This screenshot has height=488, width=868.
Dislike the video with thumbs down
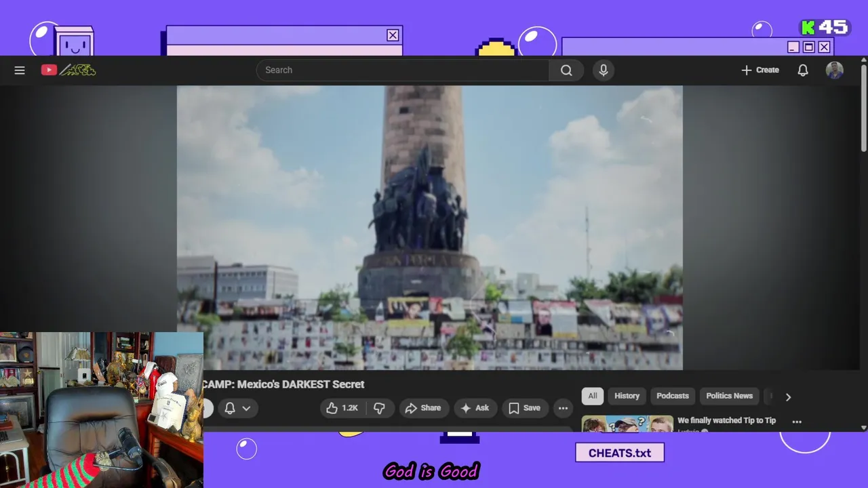click(x=380, y=408)
